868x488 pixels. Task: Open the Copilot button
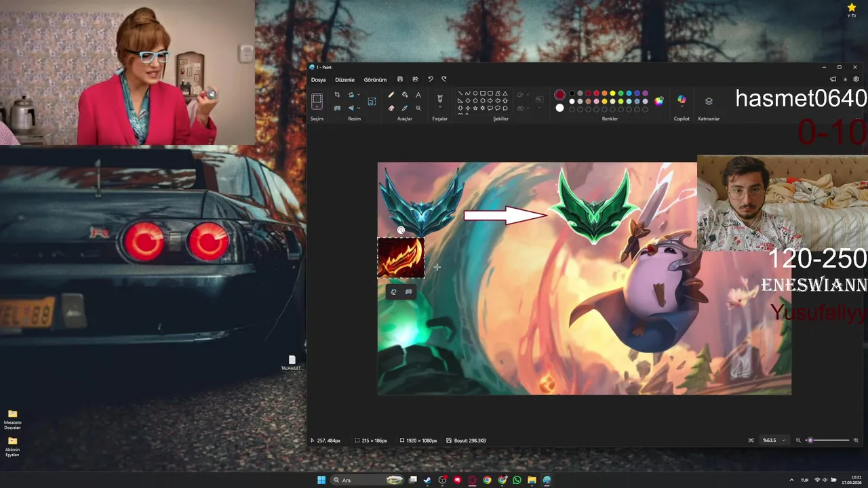(x=682, y=100)
